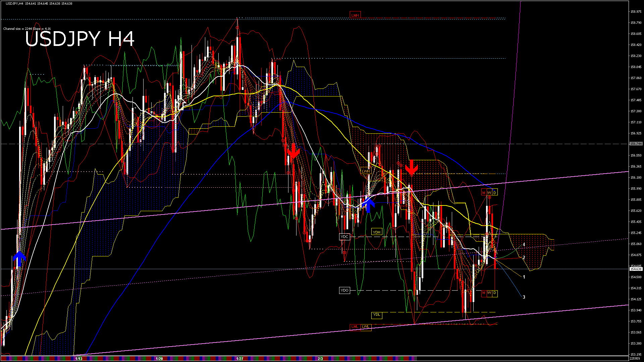Click the large USDJPY H4 title text
The width and height of the screenshot is (644, 362).
pyautogui.click(x=80, y=39)
